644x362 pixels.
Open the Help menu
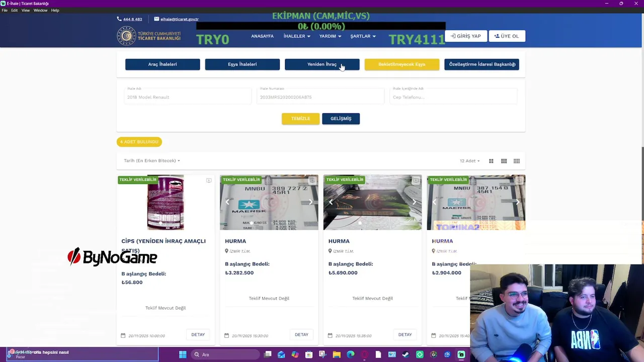point(55,10)
